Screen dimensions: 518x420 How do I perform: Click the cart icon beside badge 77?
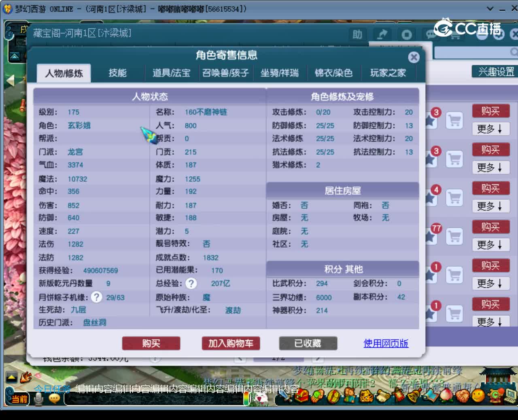(454, 236)
